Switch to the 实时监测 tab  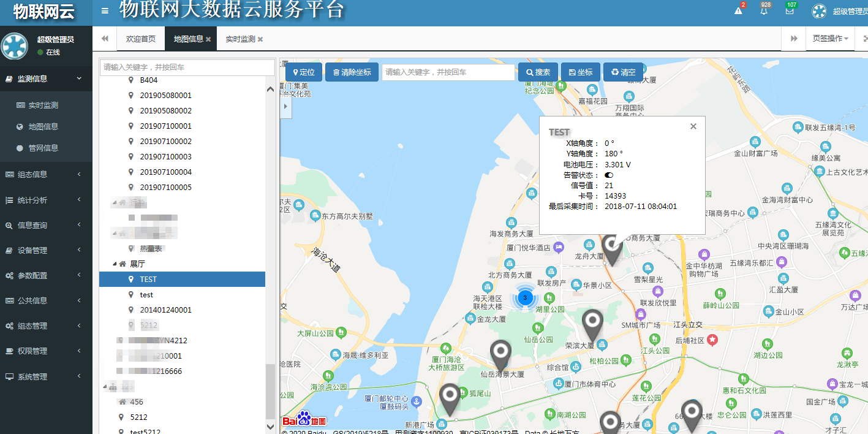coord(240,39)
